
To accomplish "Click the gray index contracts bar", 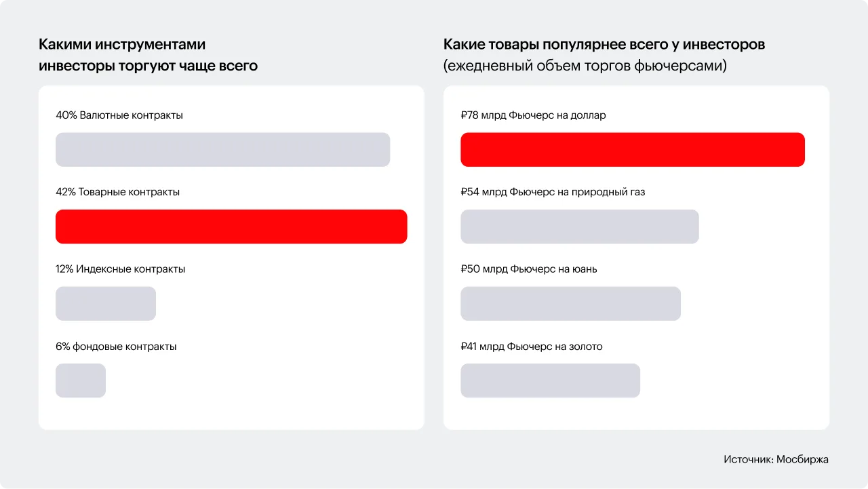I will tap(106, 304).
